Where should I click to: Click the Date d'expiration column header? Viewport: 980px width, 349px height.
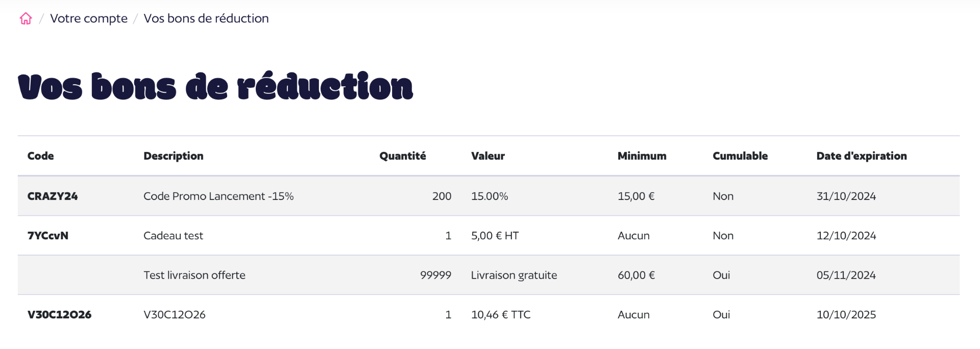point(862,156)
